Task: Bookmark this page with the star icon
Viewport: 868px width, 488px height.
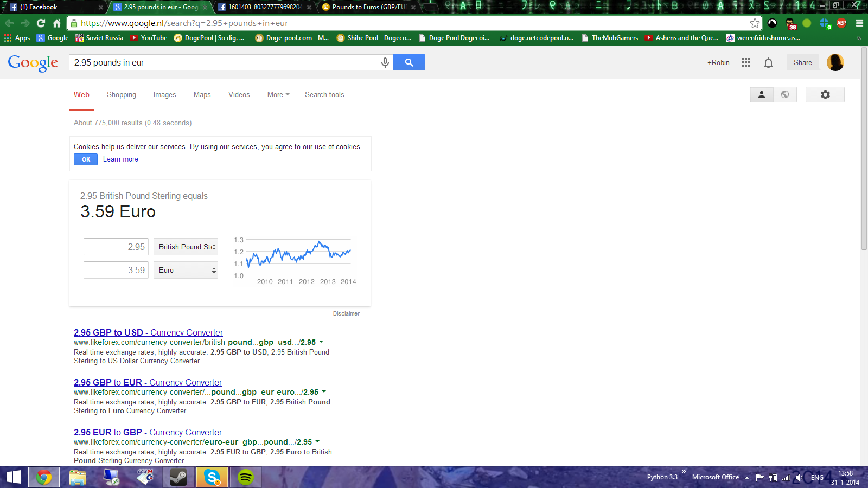Action: tap(755, 23)
